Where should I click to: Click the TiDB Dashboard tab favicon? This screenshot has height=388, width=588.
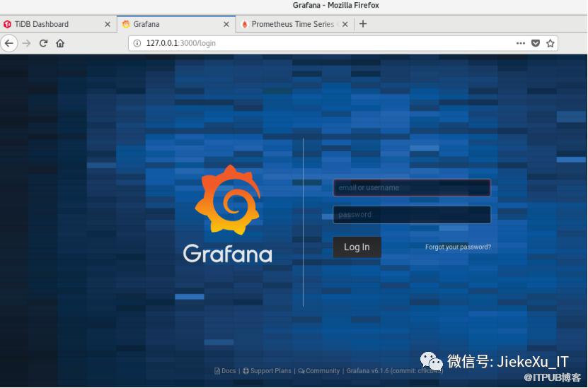(7, 24)
